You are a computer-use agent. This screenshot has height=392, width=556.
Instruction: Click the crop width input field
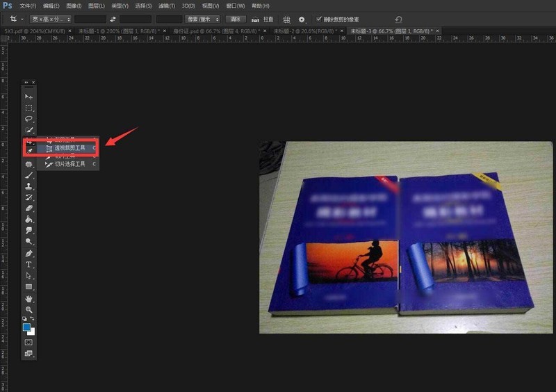(x=90, y=19)
